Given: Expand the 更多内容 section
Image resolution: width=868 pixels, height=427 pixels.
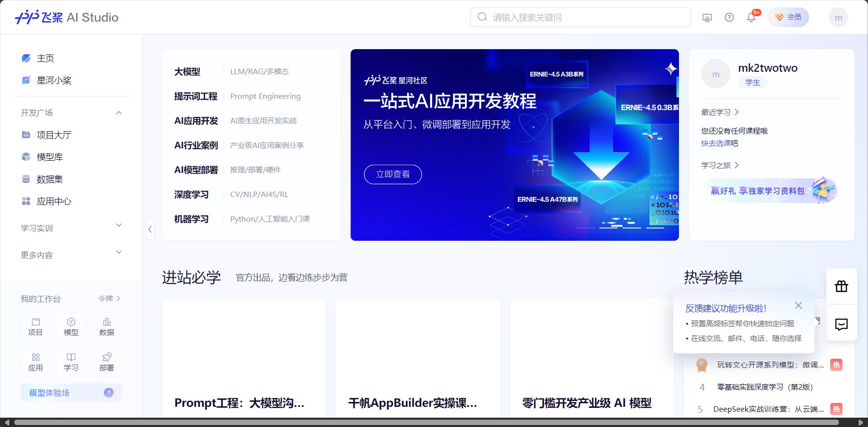Looking at the screenshot, I should pyautogui.click(x=118, y=253).
